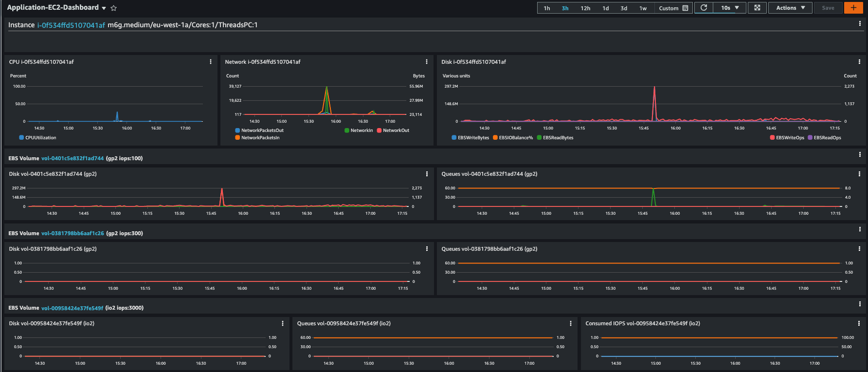
Task: Click the NetworkPacketsIn legend swatch
Action: [x=237, y=138]
